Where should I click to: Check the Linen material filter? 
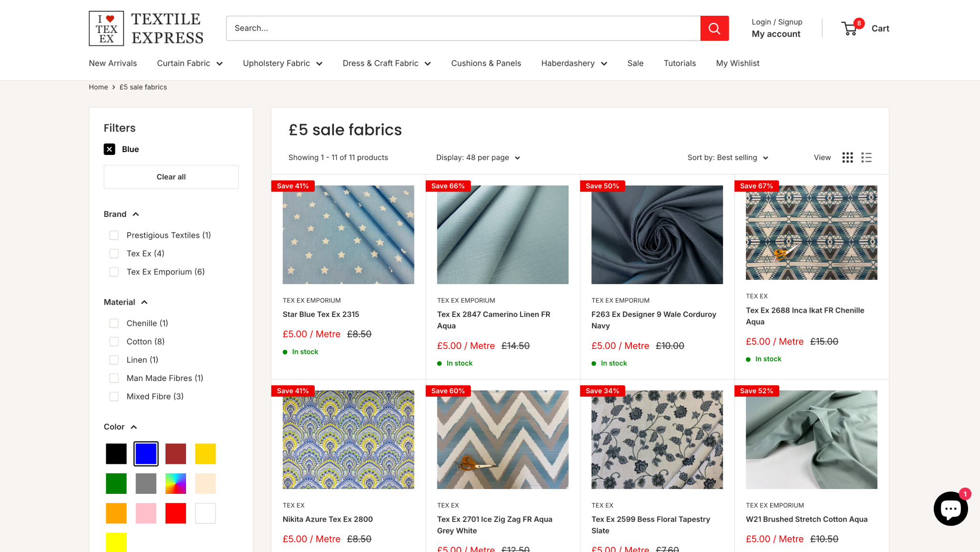[114, 360]
